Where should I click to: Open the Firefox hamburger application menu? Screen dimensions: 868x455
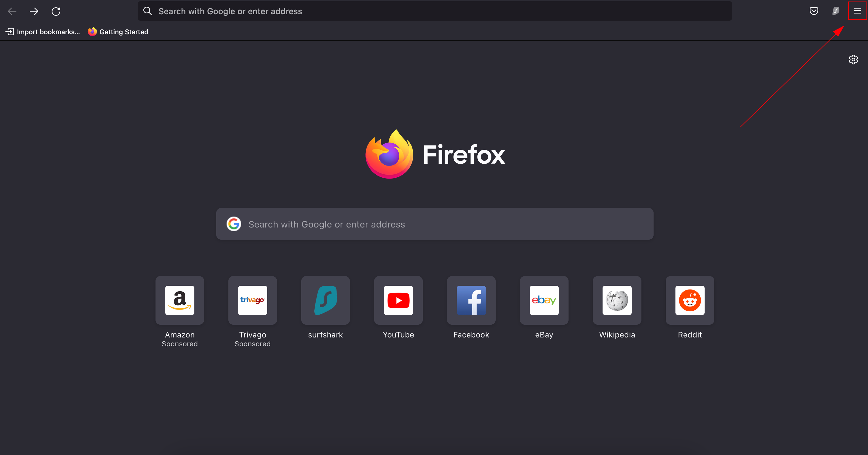tap(857, 11)
